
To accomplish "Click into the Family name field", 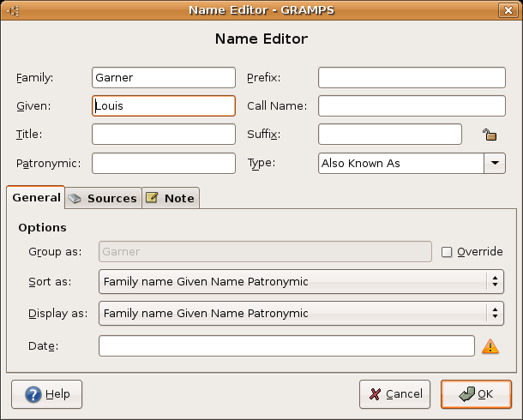I will (x=163, y=77).
